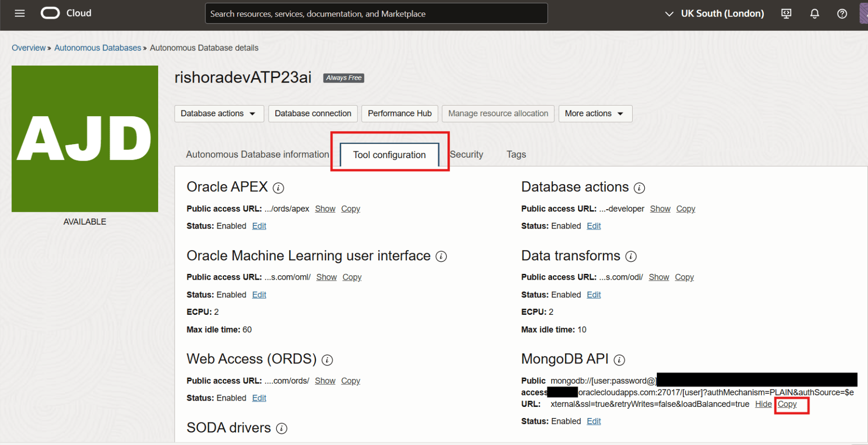This screenshot has width=868, height=445.
Task: Click the Database connection button
Action: [x=312, y=114]
